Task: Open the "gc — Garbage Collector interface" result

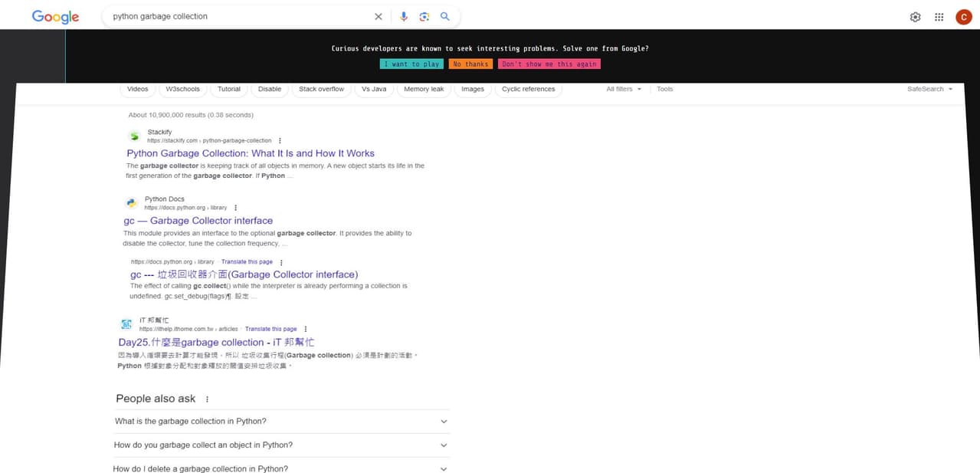Action: [x=199, y=220]
